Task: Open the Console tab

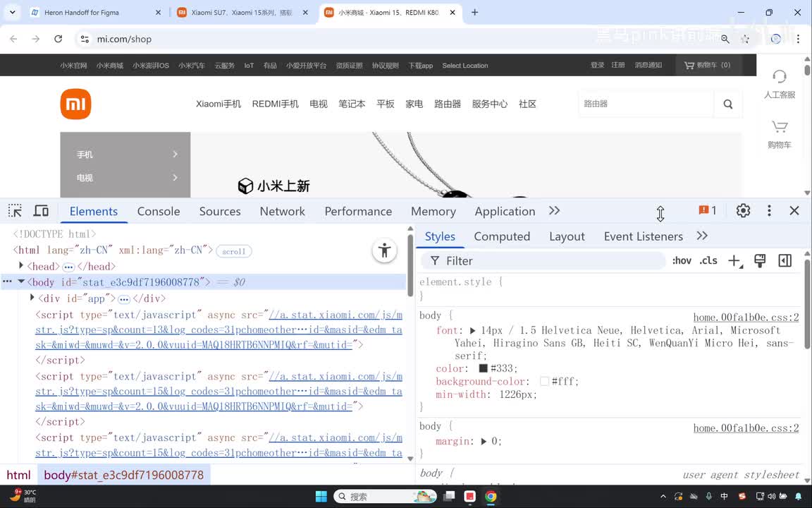Action: coord(159,212)
